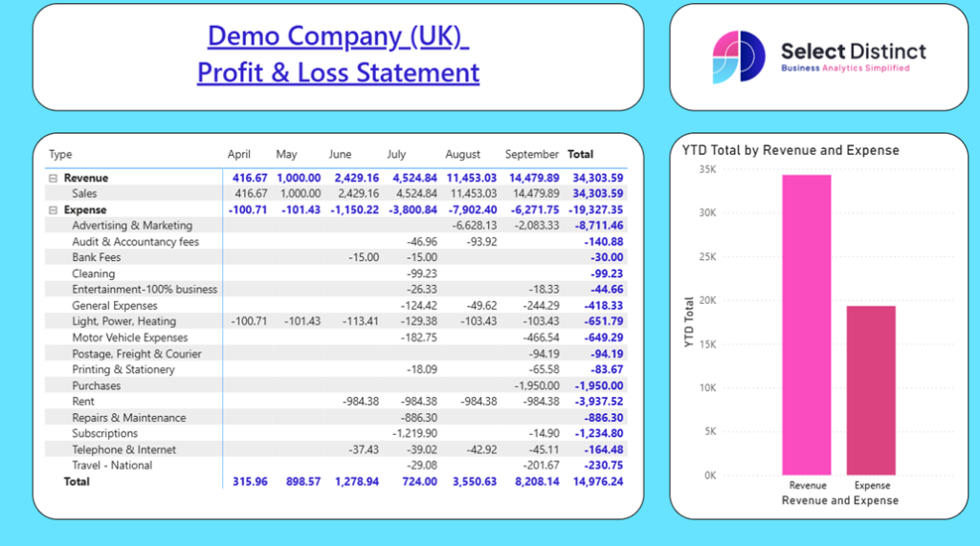The width and height of the screenshot is (980, 546).
Task: Click the Motor Vehicle Expenses row label
Action: point(129,338)
